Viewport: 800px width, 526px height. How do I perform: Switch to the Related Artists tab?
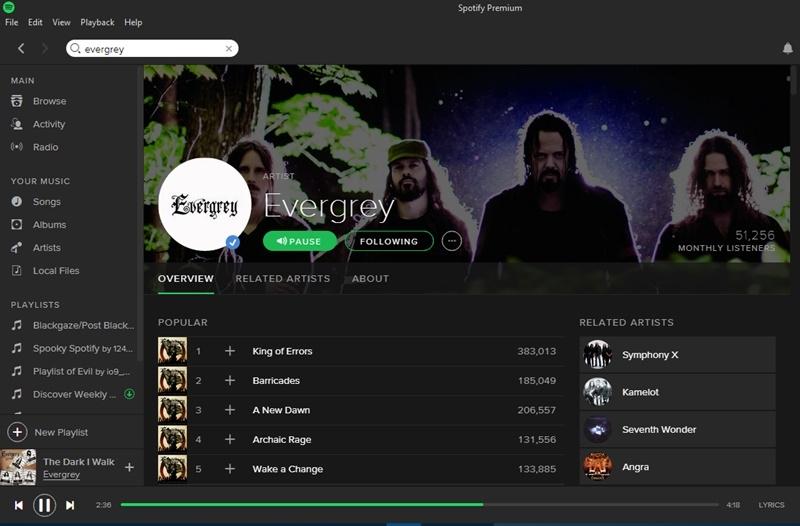(x=283, y=279)
